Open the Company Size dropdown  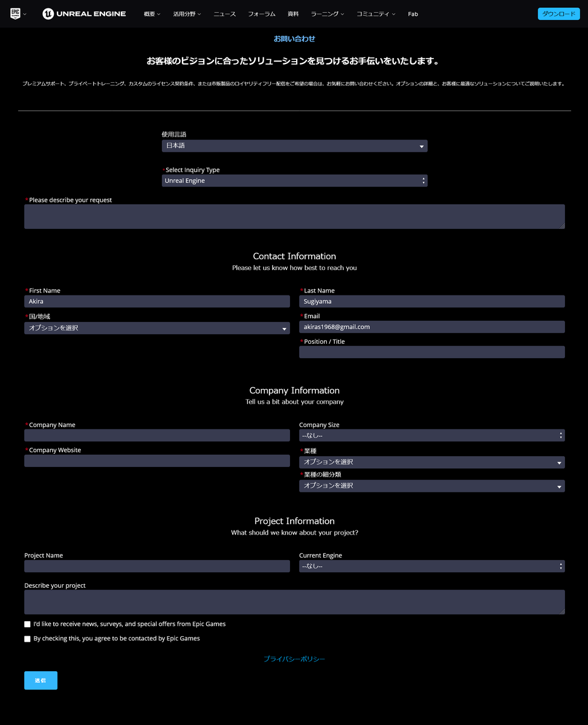(432, 436)
